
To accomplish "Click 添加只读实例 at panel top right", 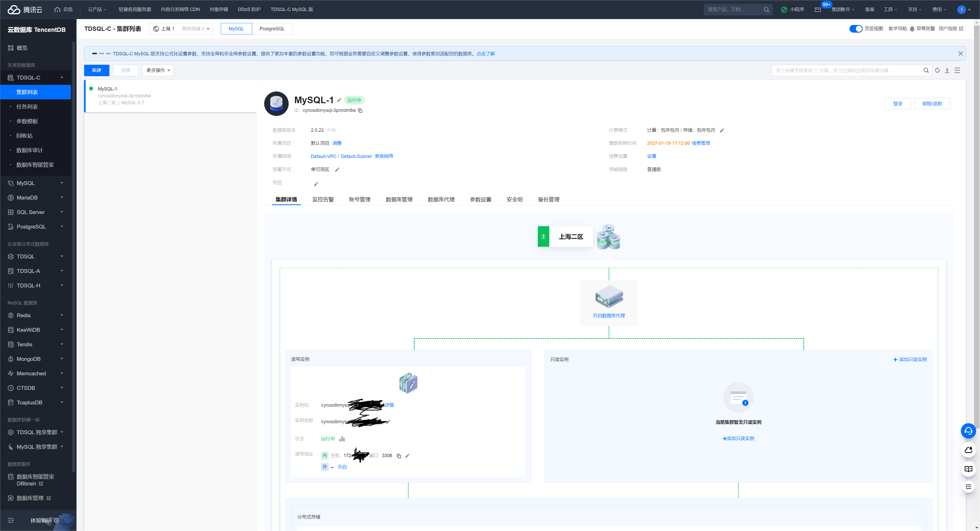I will coord(910,360).
